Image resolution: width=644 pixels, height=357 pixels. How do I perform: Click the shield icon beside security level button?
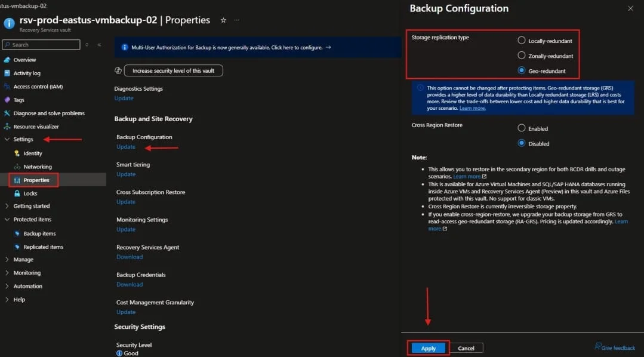pos(118,70)
